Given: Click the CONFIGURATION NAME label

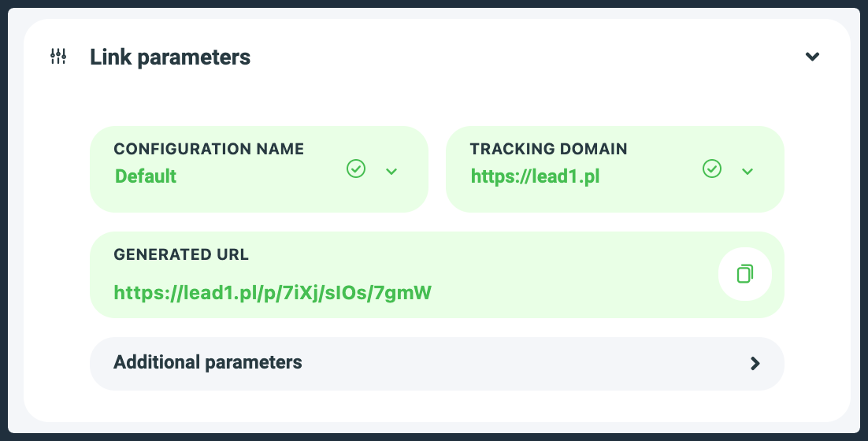Looking at the screenshot, I should pos(209,149).
